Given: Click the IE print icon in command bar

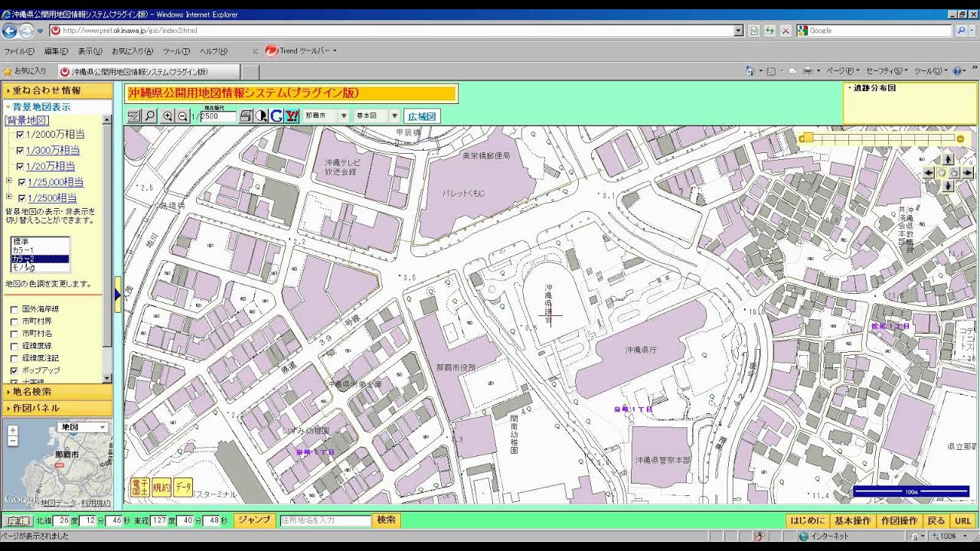Looking at the screenshot, I should [808, 71].
